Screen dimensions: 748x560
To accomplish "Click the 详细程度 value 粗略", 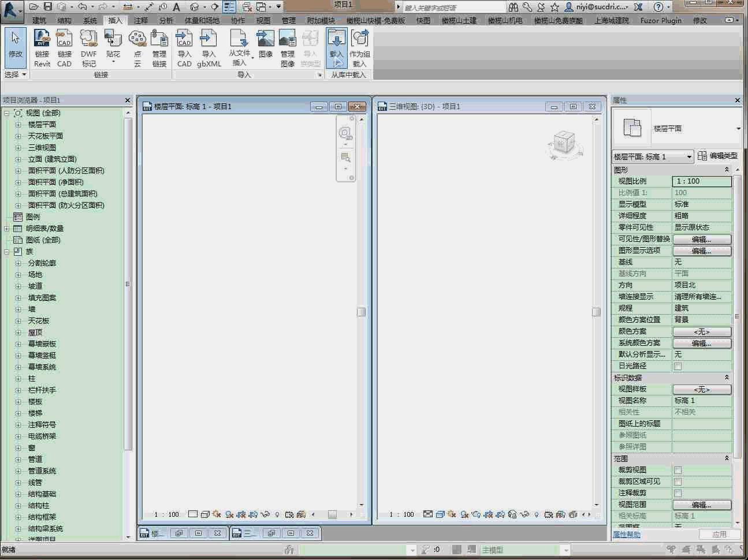I will [x=702, y=216].
